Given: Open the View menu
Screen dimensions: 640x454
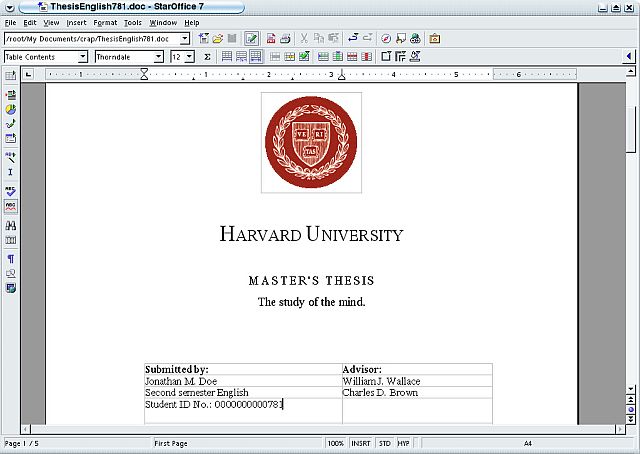Looking at the screenshot, I should point(51,23).
